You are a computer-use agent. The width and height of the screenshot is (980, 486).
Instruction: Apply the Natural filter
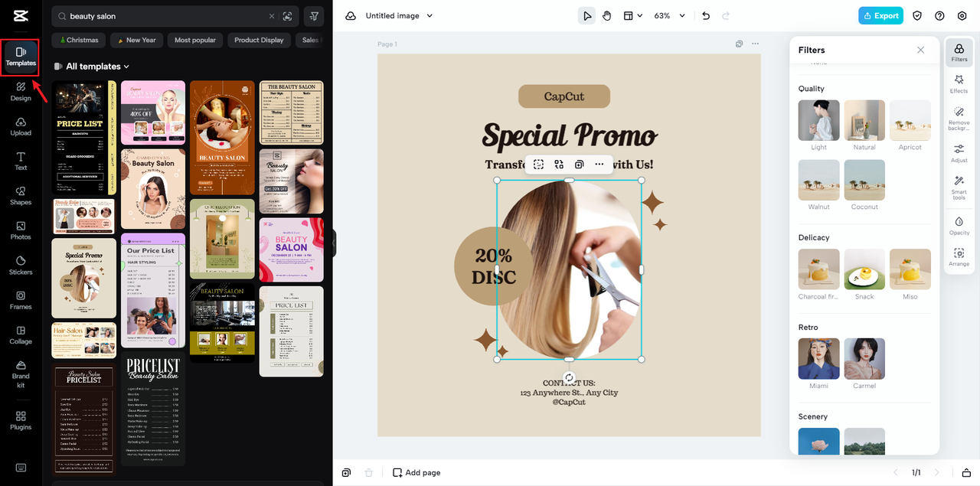[x=864, y=120]
